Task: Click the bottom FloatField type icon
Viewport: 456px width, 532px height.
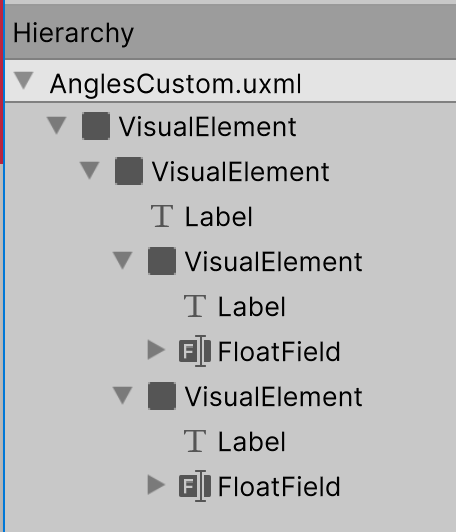Action: click(x=195, y=486)
